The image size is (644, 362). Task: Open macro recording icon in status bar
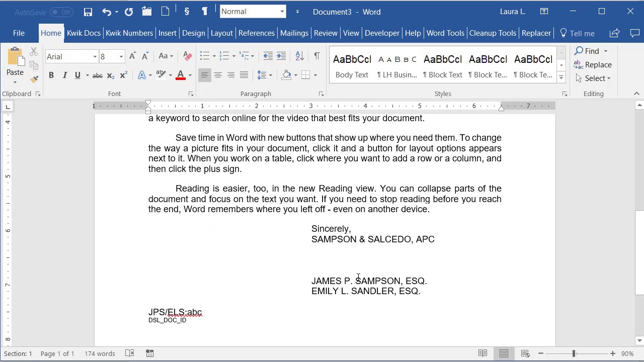[149, 353]
